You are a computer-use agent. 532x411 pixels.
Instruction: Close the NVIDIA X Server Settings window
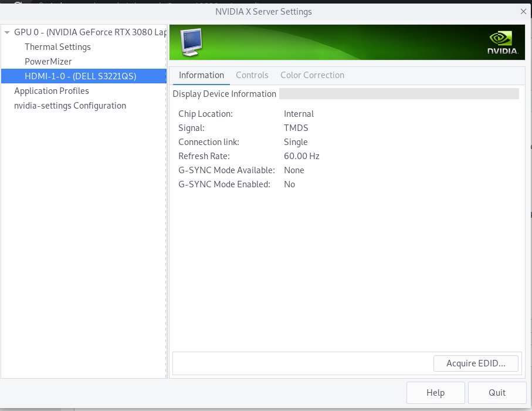tap(523, 11)
